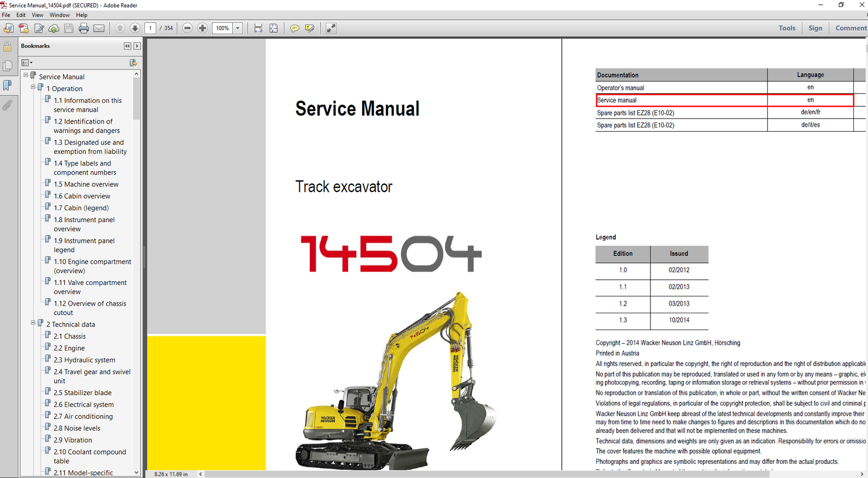Screen dimensions: 868x478
Task: Open the Tools pane
Action: point(787,28)
